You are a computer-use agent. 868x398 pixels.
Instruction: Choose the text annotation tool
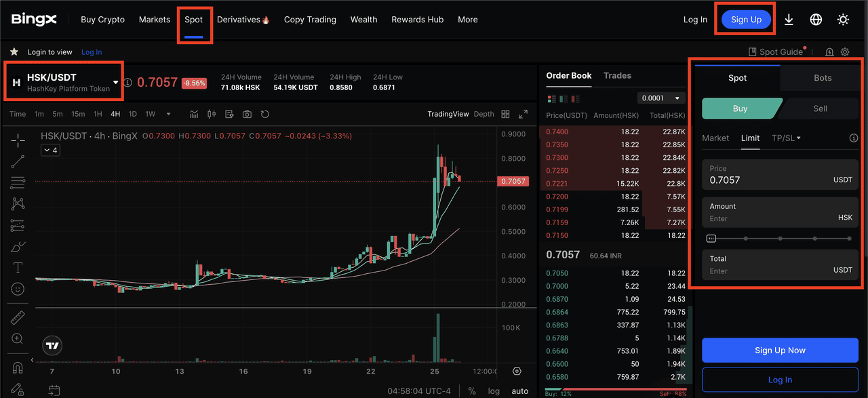pyautogui.click(x=18, y=268)
